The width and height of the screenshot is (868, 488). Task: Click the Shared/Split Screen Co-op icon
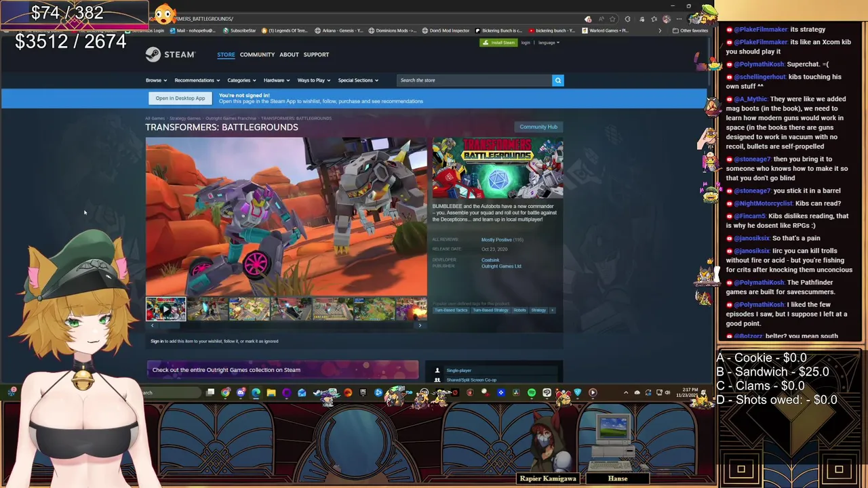pyautogui.click(x=437, y=380)
